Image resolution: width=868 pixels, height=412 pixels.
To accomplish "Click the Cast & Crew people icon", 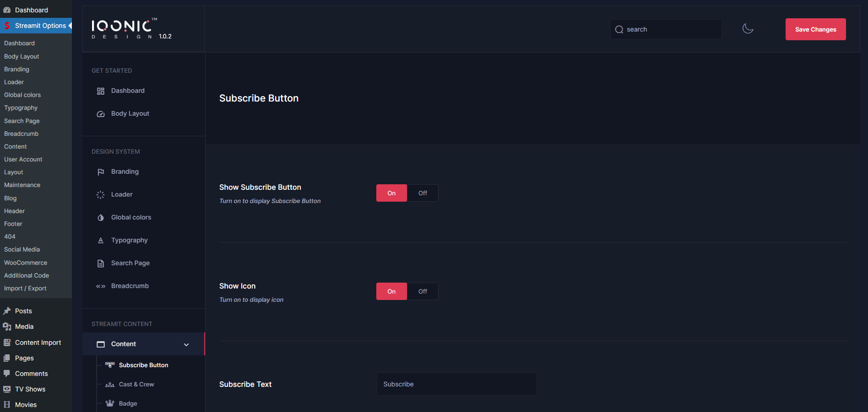I will [x=110, y=385].
